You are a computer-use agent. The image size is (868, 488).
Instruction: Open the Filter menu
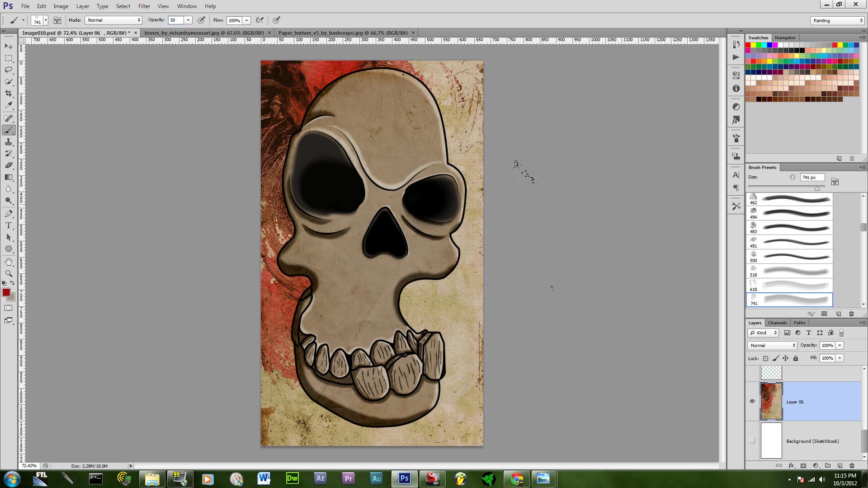[x=144, y=6]
